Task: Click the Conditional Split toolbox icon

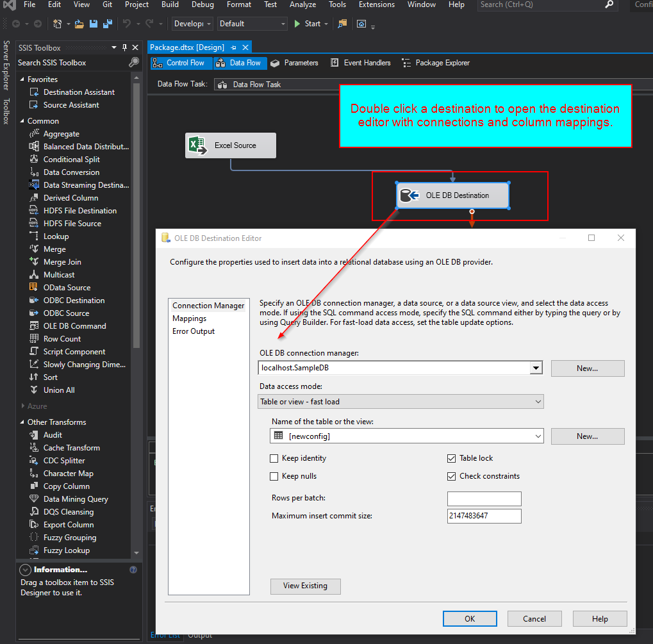Action: pyautogui.click(x=34, y=159)
